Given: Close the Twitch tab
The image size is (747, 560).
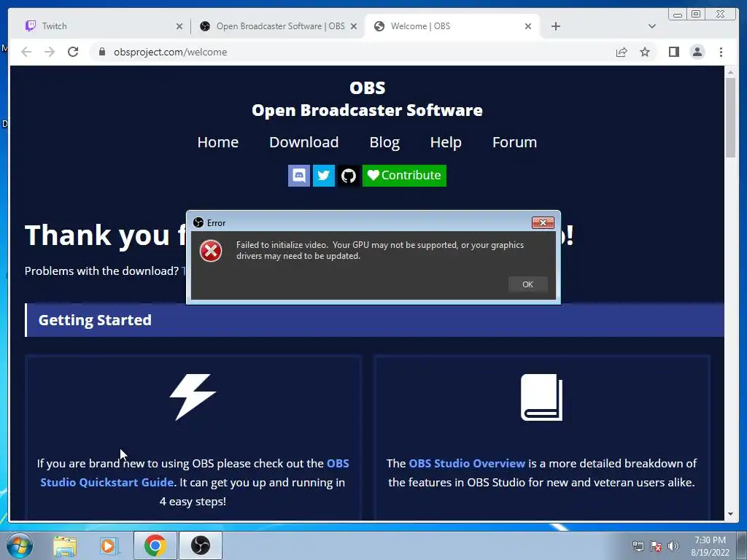Looking at the screenshot, I should pos(179,27).
